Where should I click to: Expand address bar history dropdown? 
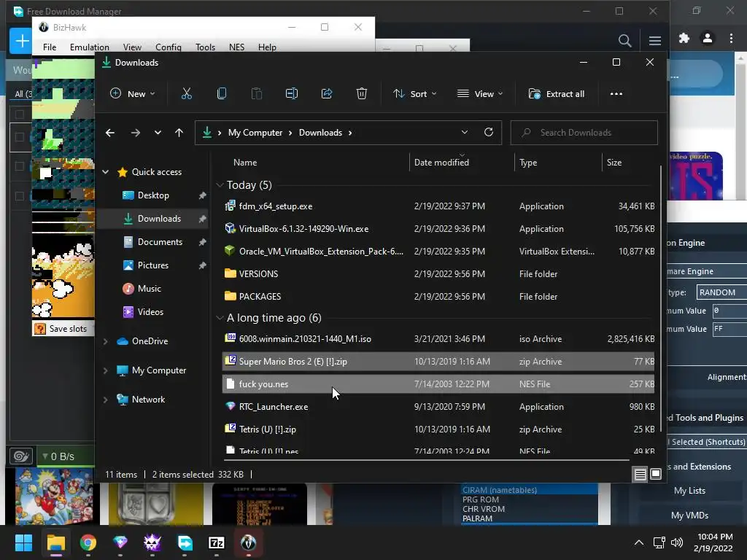pos(465,133)
